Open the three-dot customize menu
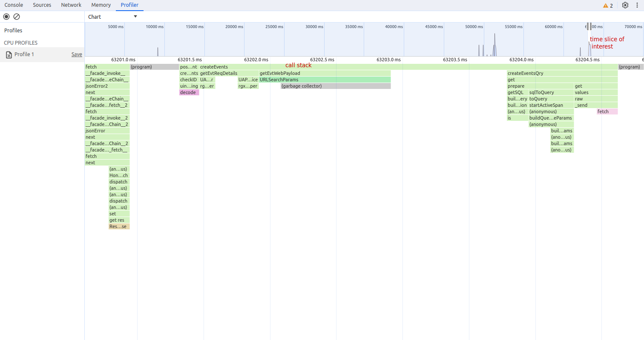The height and width of the screenshot is (340, 644). pyautogui.click(x=638, y=5)
